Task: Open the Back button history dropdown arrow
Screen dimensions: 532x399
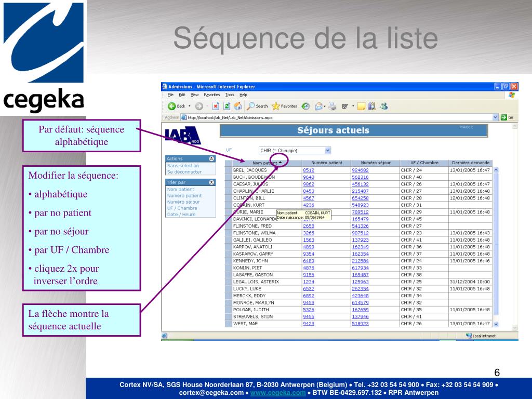Action: (x=189, y=106)
